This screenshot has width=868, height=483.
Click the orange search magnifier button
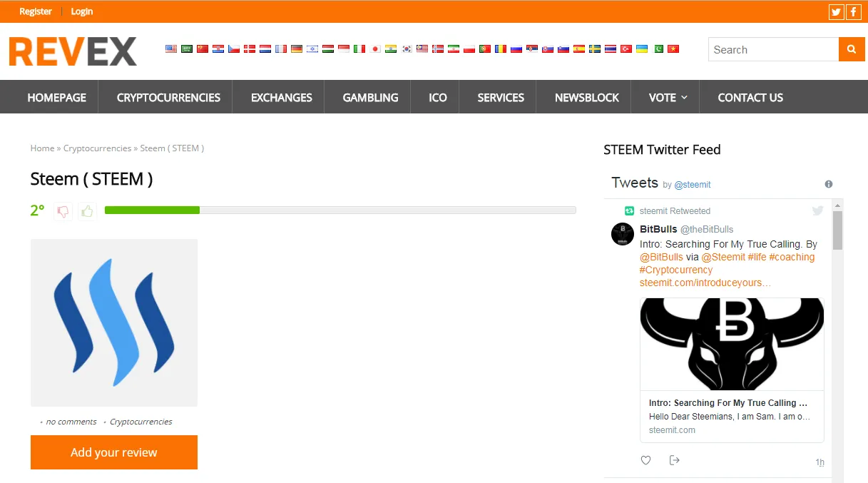coord(852,49)
